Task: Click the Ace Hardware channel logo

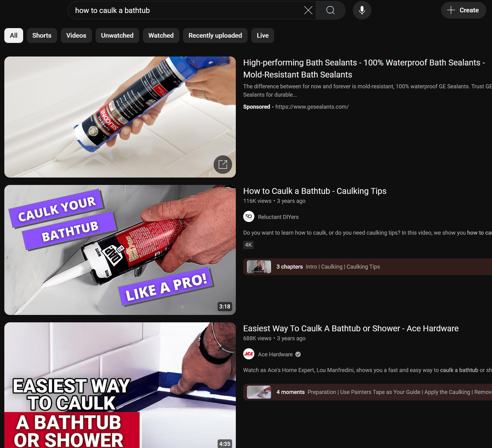Action: (x=249, y=354)
